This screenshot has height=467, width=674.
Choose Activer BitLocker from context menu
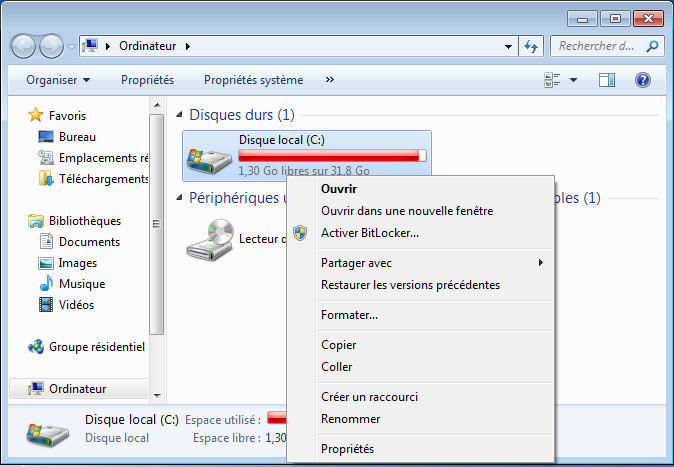[x=420, y=233]
